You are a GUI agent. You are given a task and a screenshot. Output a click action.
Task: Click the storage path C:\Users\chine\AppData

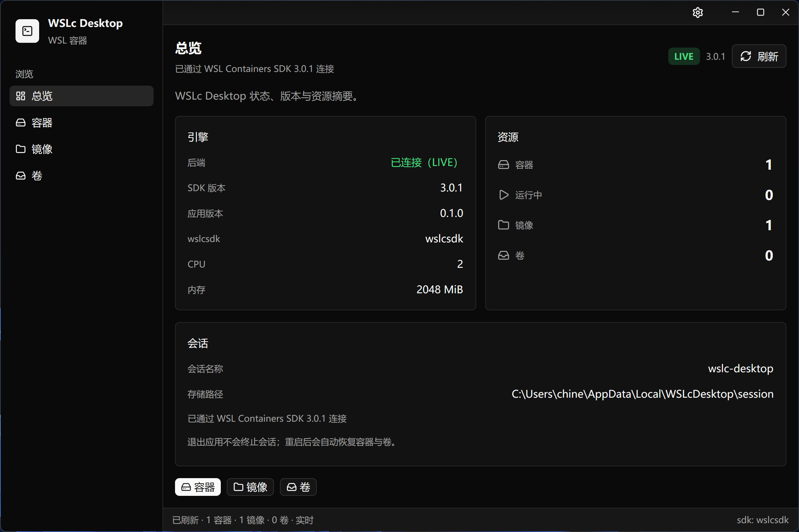tap(642, 394)
